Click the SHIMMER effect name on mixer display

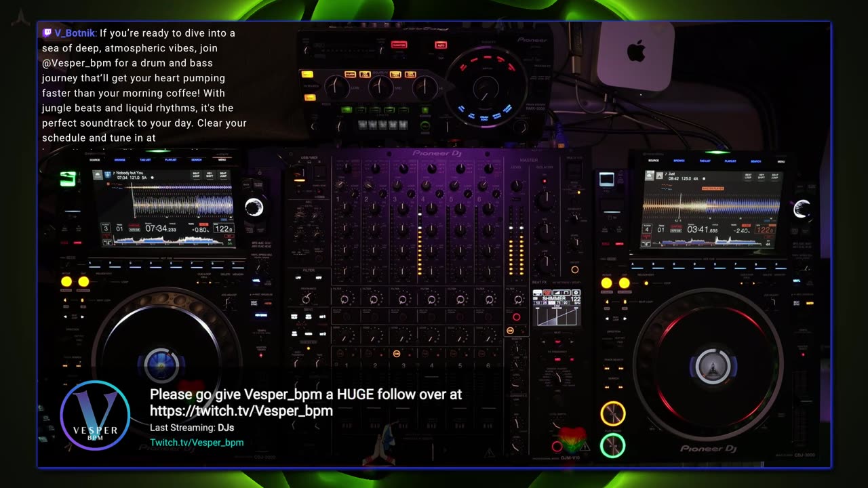(x=553, y=298)
